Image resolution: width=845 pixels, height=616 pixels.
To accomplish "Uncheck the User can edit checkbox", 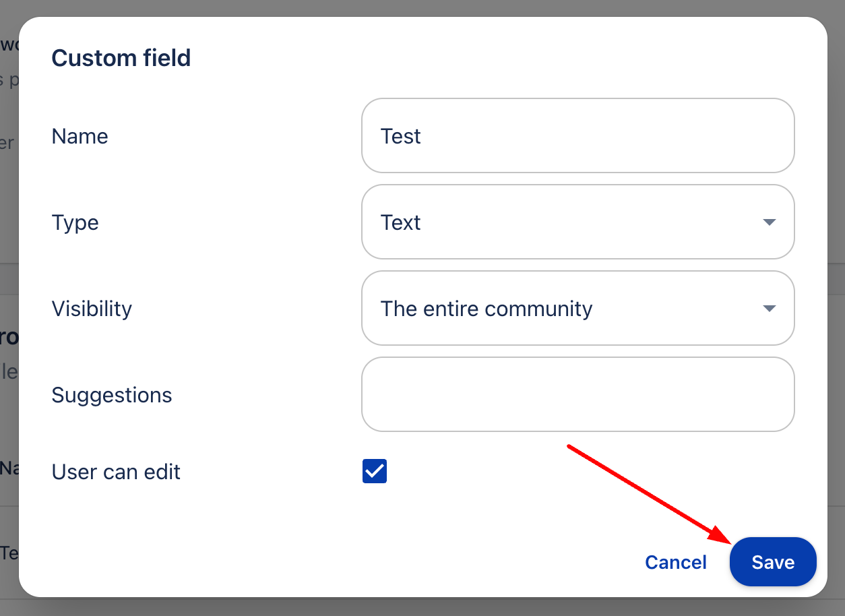I will (375, 471).
